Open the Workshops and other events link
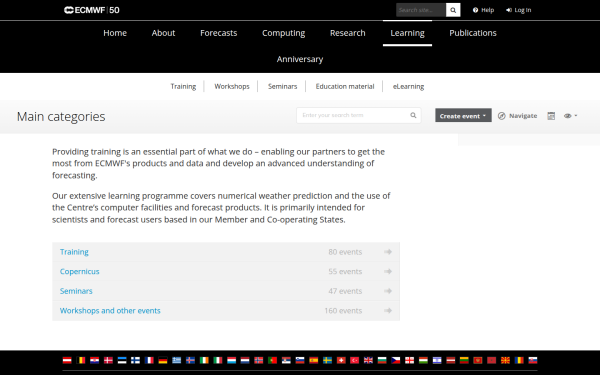This screenshot has width=600, height=375. (x=110, y=310)
